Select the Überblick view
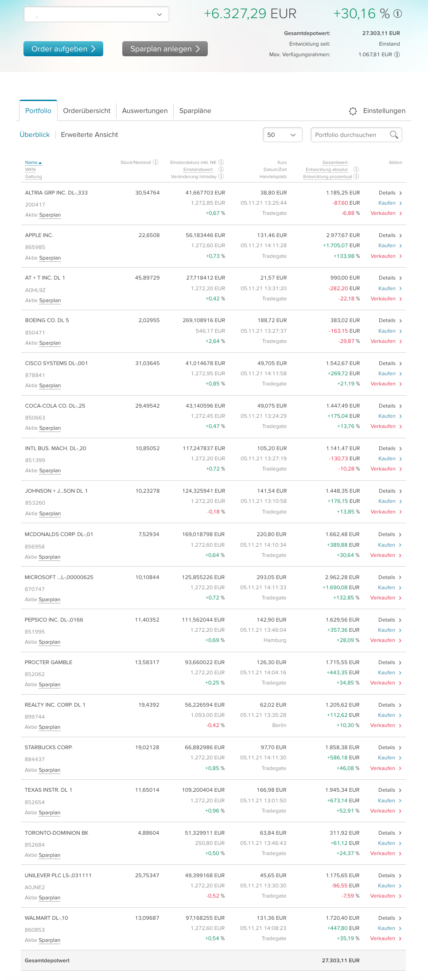The width and height of the screenshot is (428, 980). tap(35, 135)
